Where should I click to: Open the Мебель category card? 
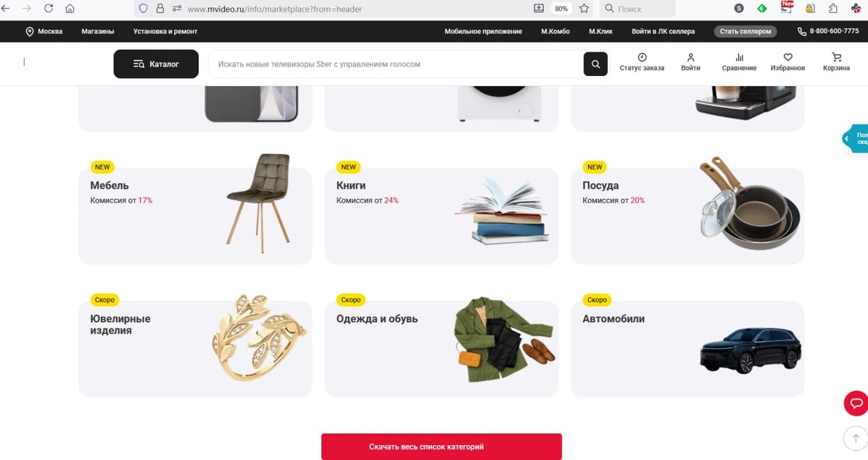[195, 216]
